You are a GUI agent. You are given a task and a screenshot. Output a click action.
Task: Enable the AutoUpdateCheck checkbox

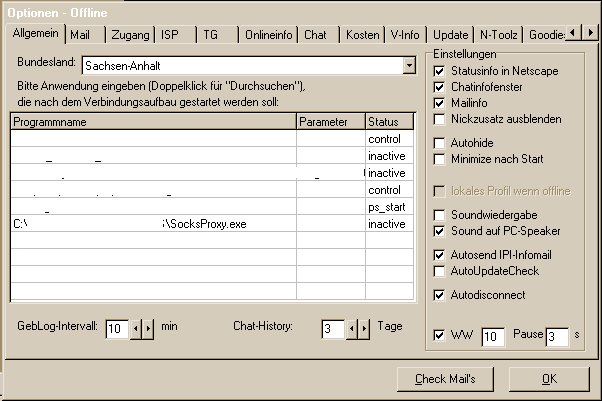[439, 271]
